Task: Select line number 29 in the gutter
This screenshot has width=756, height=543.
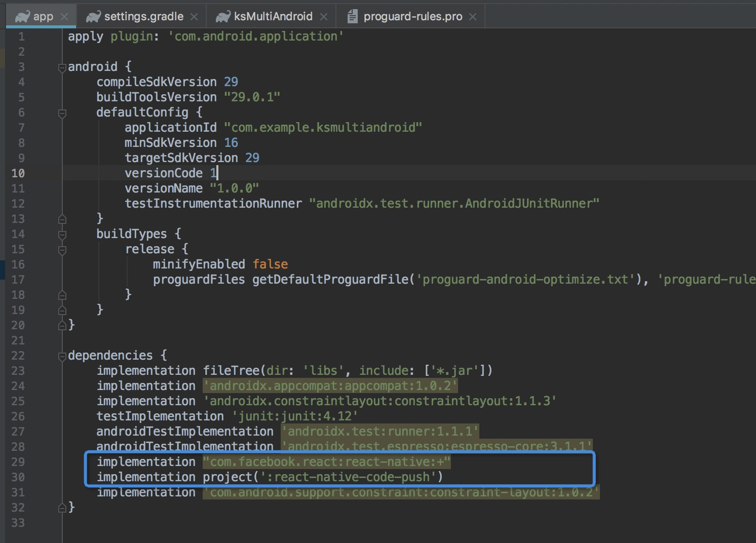Action: tap(18, 461)
